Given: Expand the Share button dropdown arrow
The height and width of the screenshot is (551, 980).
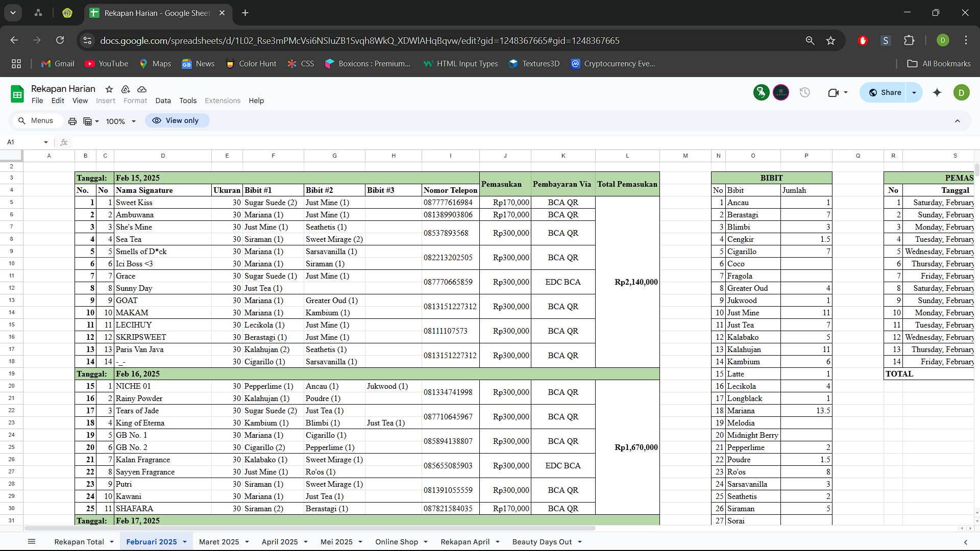Looking at the screenshot, I should (x=914, y=92).
